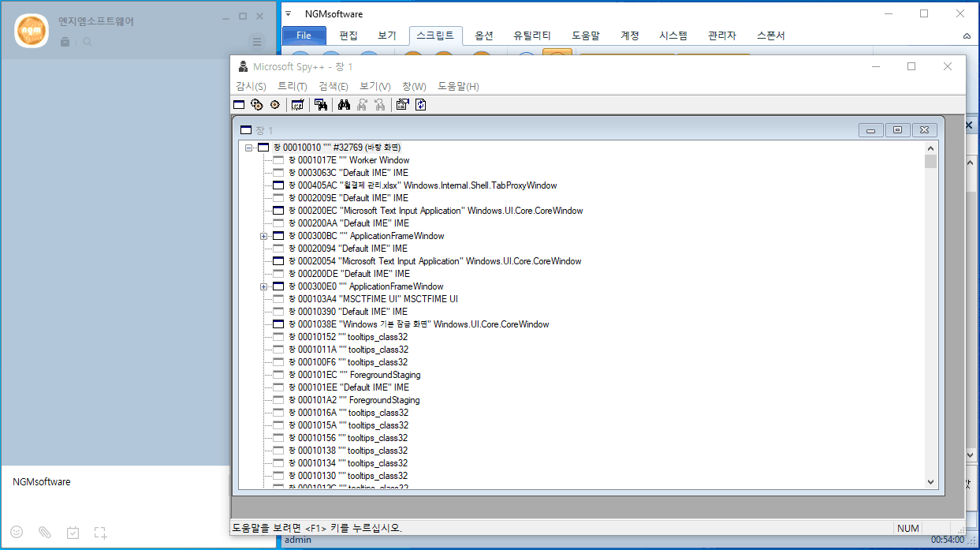980x550 pixels.
Task: Click the vertical scrollbar thumb in tree view
Action: [x=930, y=162]
